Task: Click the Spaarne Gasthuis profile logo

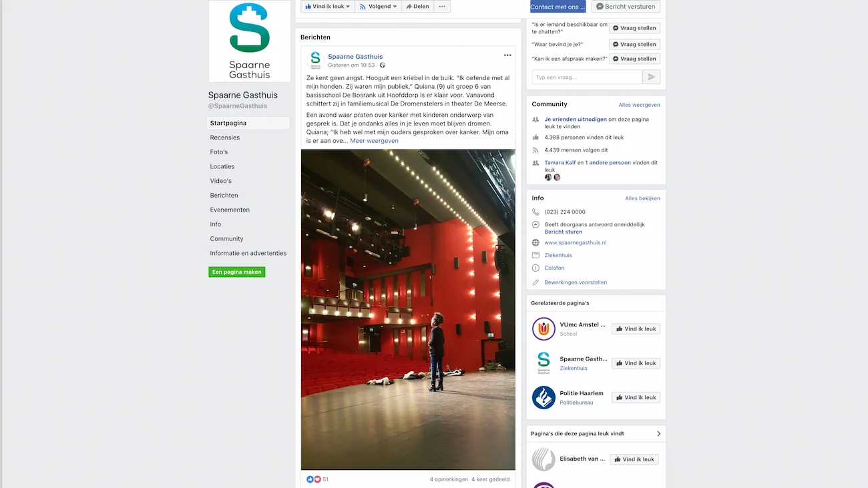Action: [x=249, y=41]
